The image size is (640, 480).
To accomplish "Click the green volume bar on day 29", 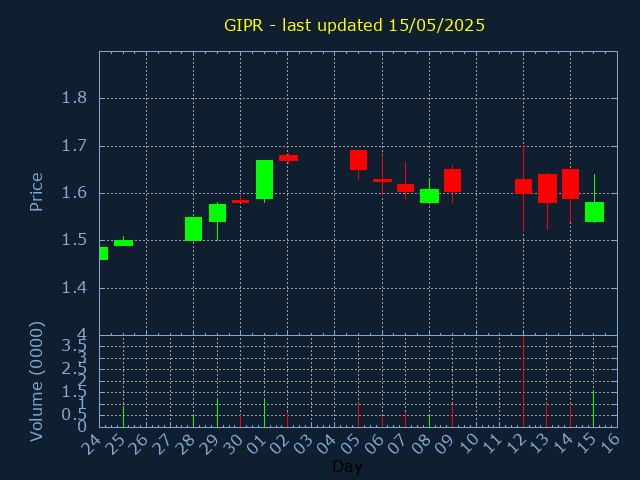I will click(x=218, y=413).
